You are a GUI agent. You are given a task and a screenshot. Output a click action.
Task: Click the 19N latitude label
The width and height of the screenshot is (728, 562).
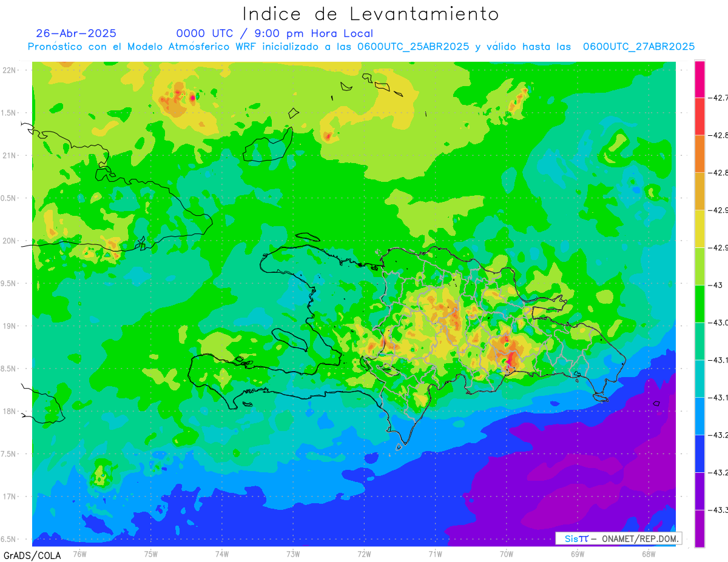pos(10,326)
